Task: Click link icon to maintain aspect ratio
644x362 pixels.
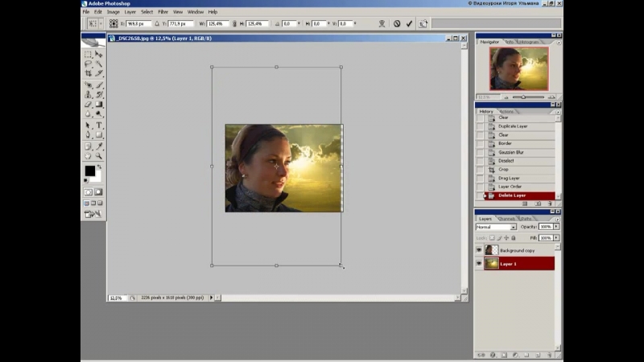Action: pyautogui.click(x=234, y=23)
